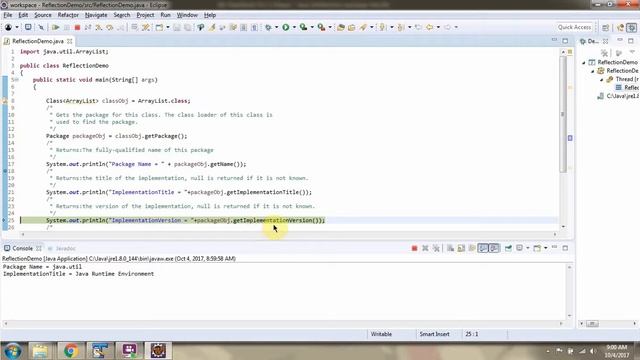This screenshot has height=360, width=640.
Task: Maximize the editor area
Action: (565, 41)
